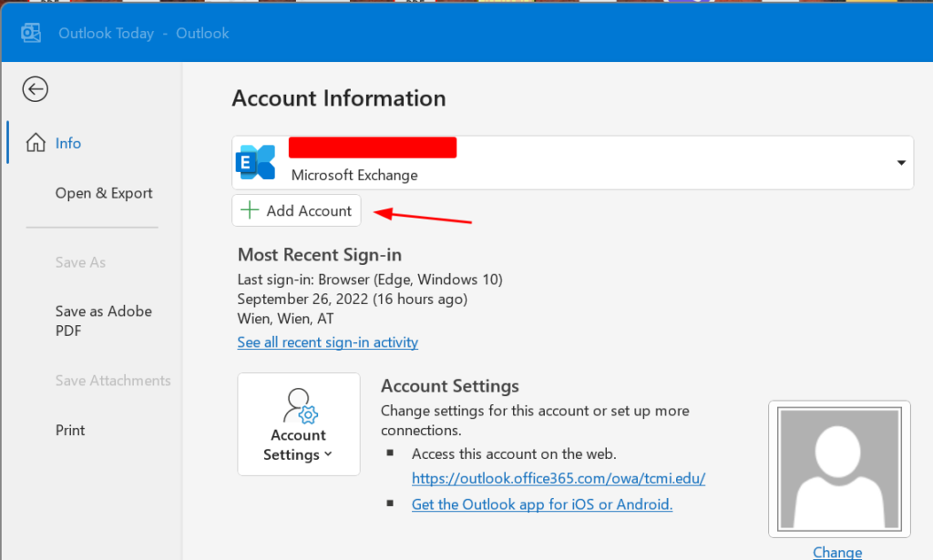
Task: Select Save As in the sidebar
Action: pos(80,262)
